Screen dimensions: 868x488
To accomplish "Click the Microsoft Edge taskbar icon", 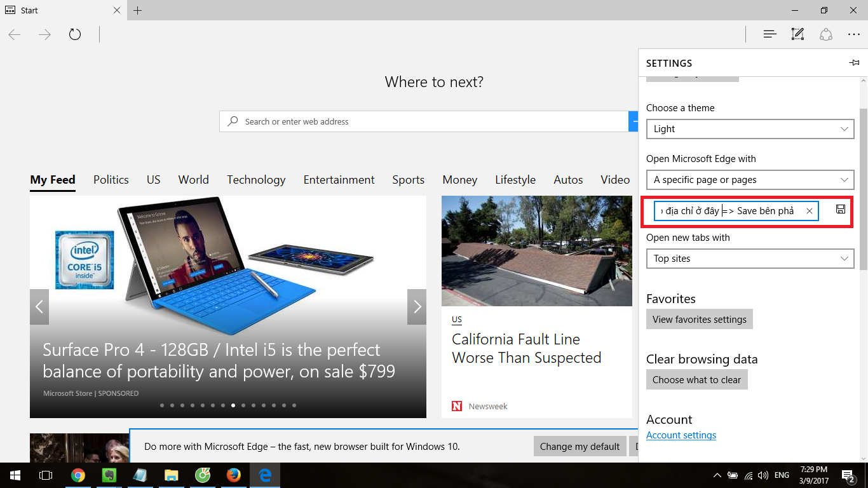I will click(265, 475).
